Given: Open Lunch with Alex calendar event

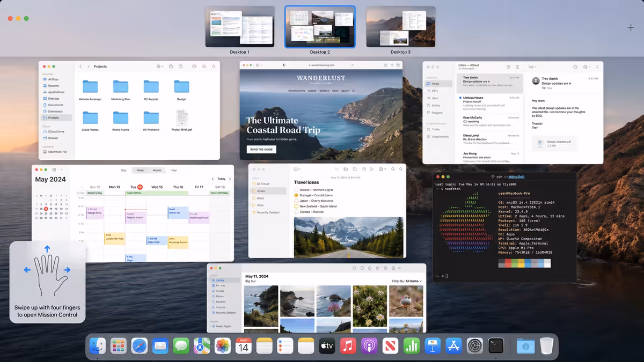Looking at the screenshot, I should coord(114,239).
